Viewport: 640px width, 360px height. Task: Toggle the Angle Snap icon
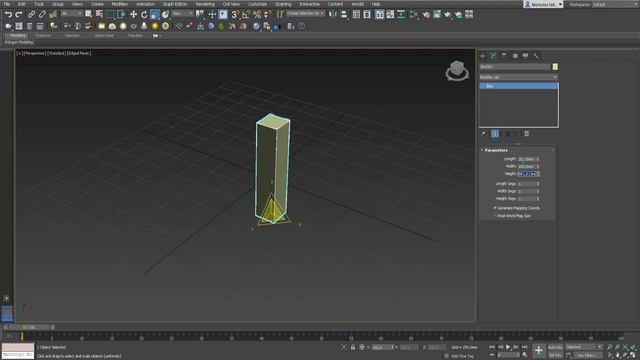(x=246, y=14)
